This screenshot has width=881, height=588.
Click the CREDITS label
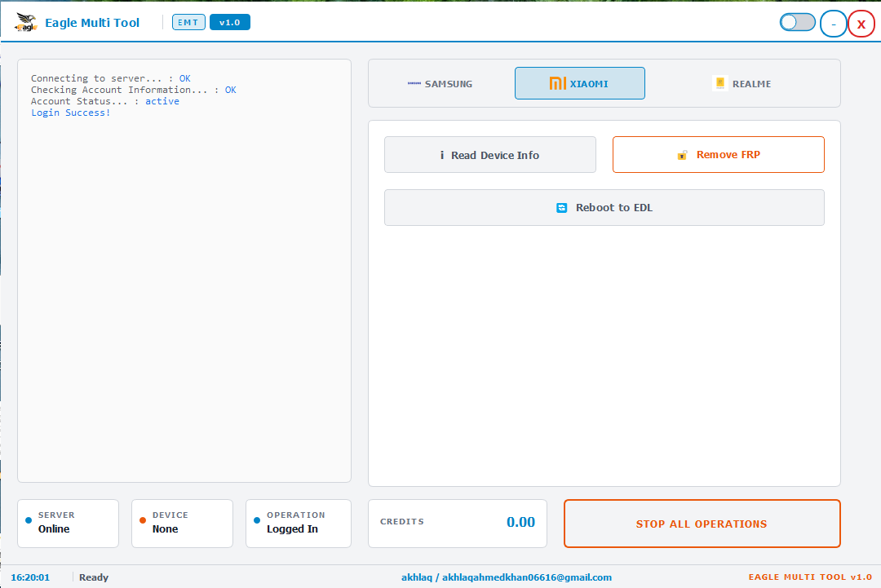point(401,522)
